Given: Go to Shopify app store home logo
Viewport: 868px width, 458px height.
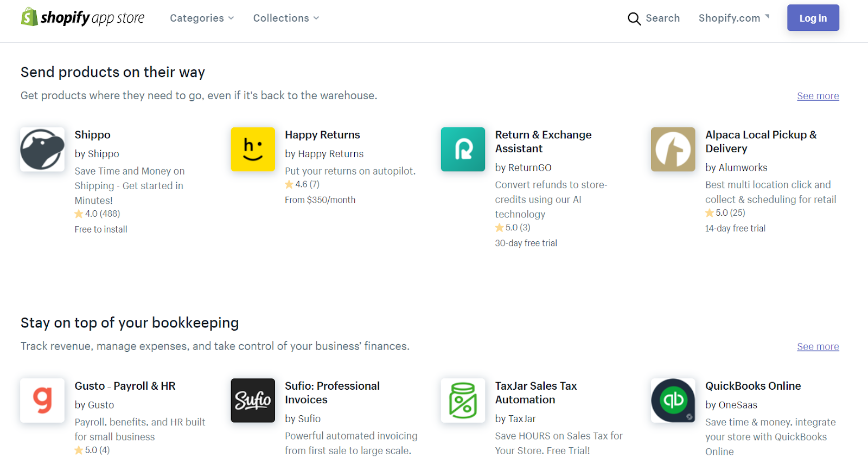Looking at the screenshot, I should [82, 18].
